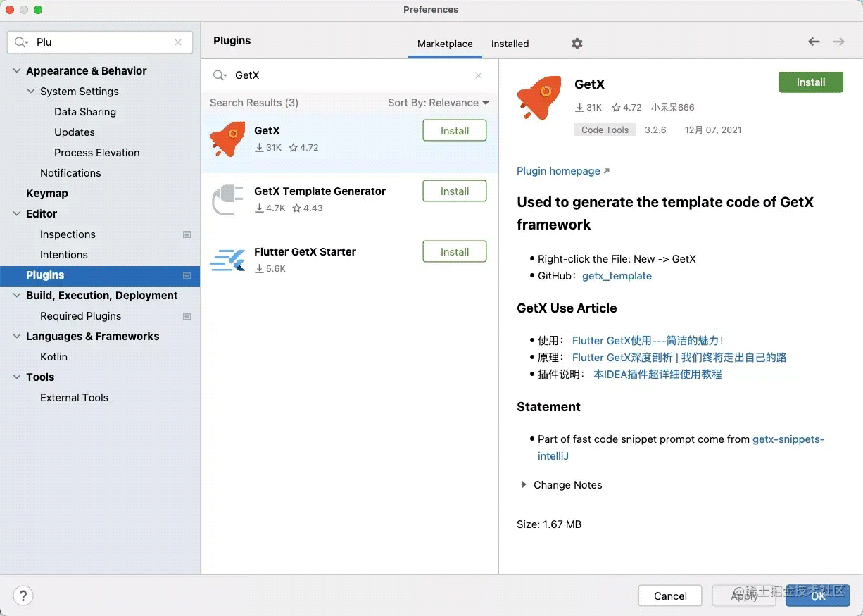
Task: Select Updates in settings tree
Action: pos(75,132)
